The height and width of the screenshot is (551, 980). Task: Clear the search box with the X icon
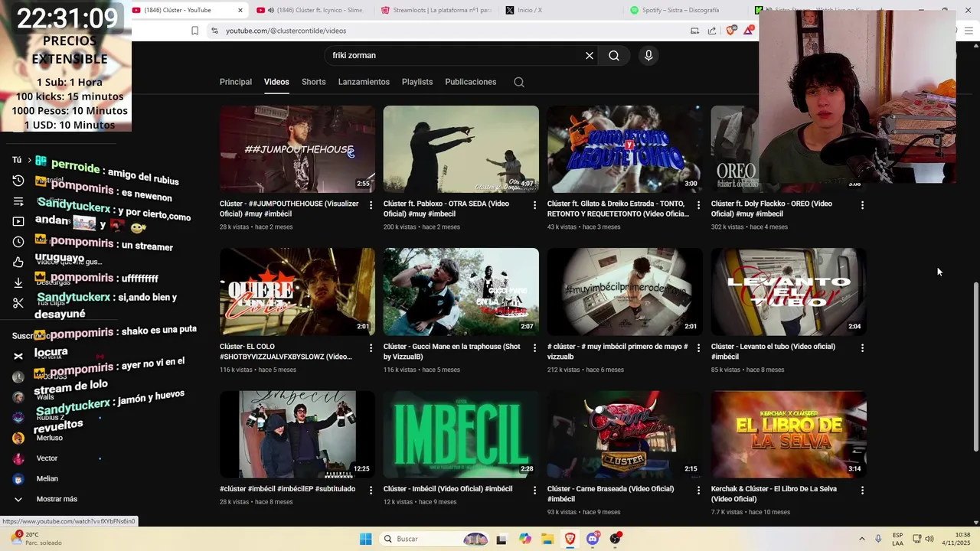point(590,56)
